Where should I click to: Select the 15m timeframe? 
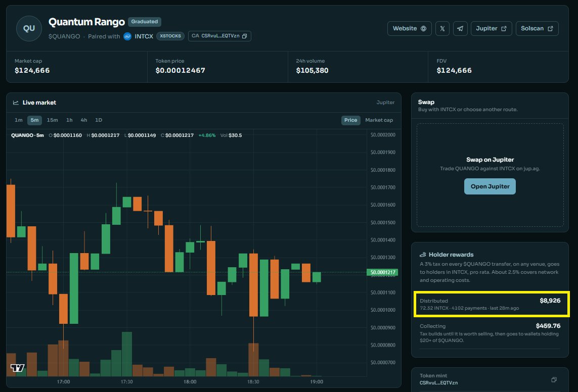coord(52,120)
